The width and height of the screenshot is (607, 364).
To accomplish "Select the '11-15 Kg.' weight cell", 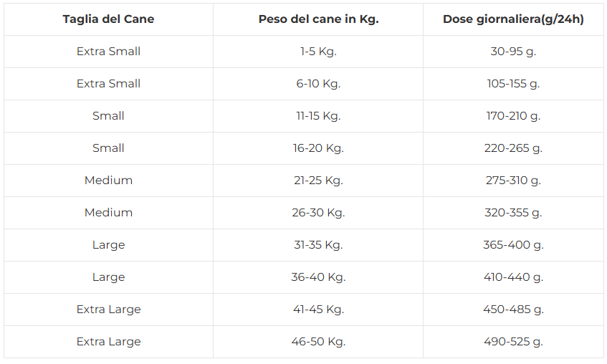I will (x=318, y=116).
